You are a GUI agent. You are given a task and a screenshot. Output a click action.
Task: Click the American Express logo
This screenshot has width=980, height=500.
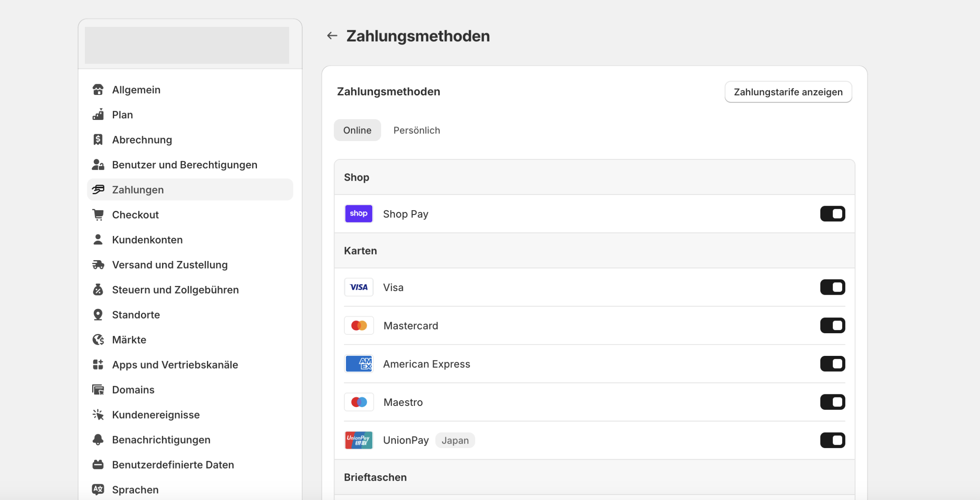click(x=359, y=364)
